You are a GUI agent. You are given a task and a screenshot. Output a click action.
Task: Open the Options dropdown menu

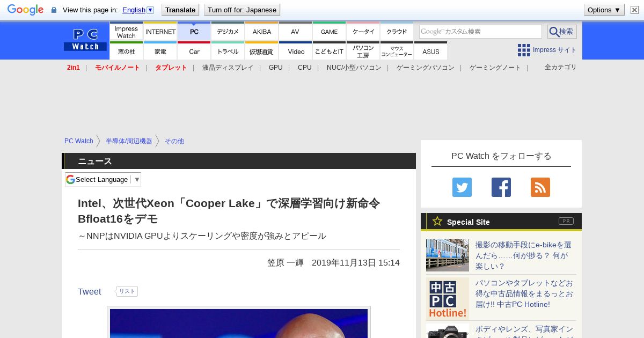coord(604,10)
